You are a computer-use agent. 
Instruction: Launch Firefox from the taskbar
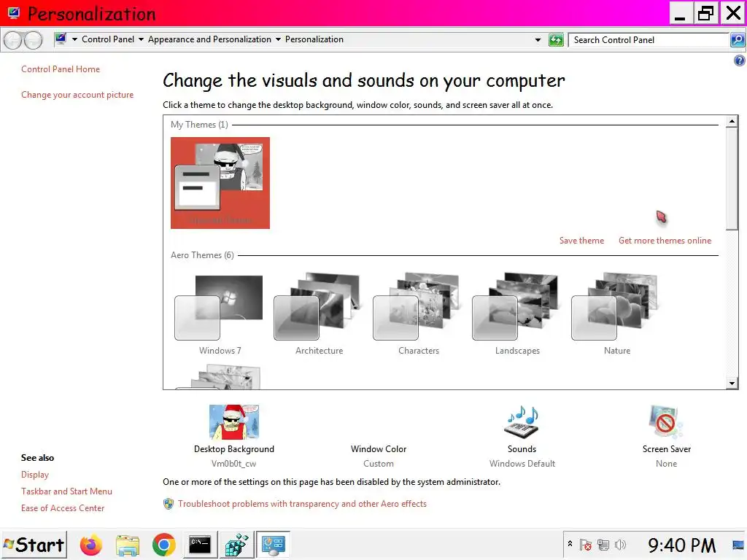click(x=91, y=545)
